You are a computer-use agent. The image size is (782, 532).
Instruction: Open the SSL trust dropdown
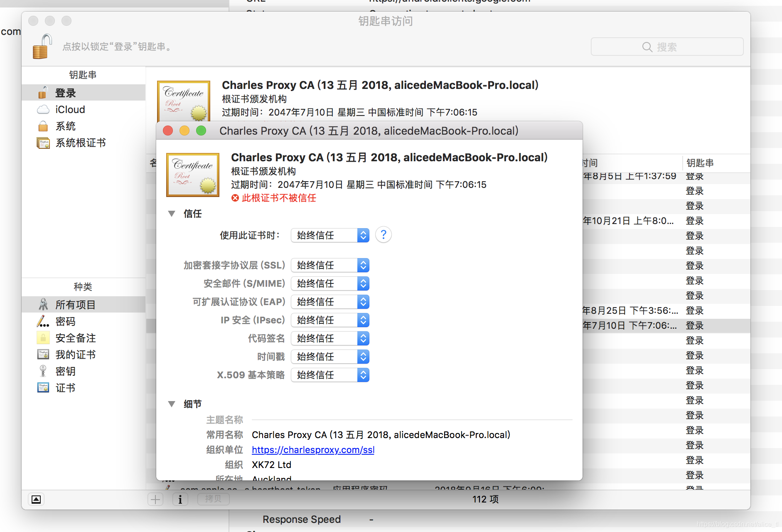coord(330,265)
